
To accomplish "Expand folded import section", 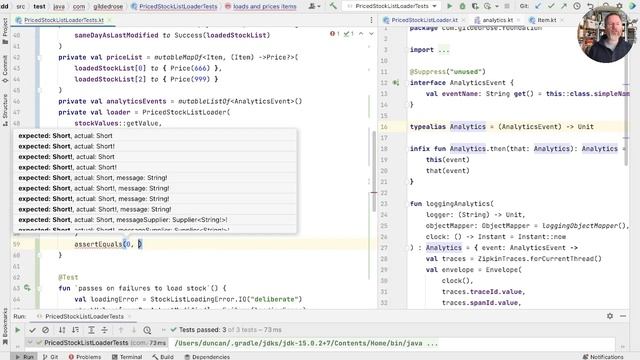I will point(444,50).
